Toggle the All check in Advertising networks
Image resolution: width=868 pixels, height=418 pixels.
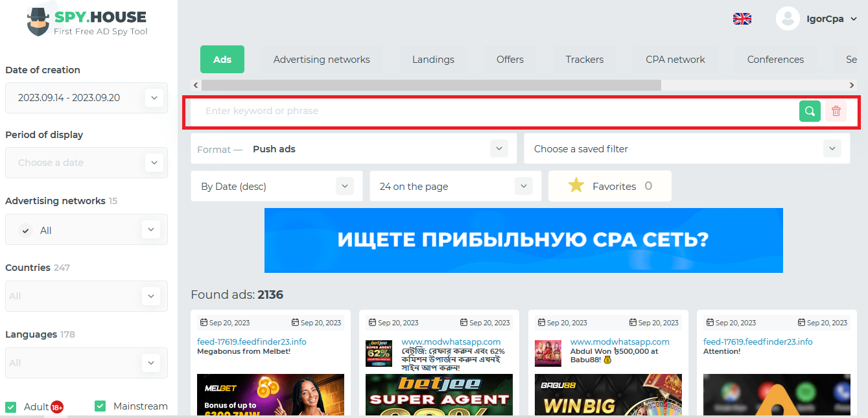tap(25, 230)
